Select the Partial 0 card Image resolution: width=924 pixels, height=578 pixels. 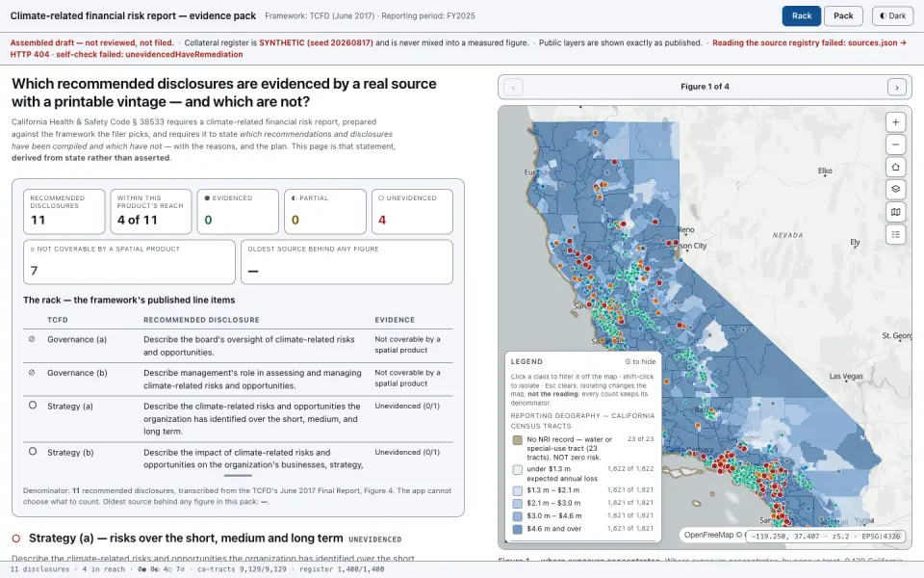tap(325, 211)
